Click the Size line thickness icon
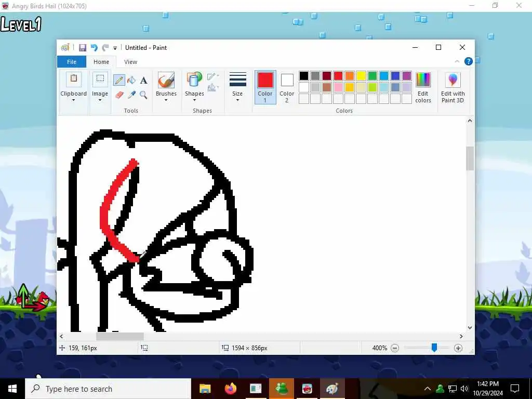The image size is (532, 399). (237, 79)
